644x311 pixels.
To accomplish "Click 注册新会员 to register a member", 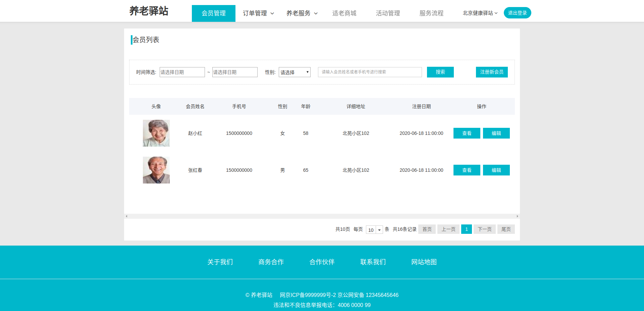I will click(491, 72).
